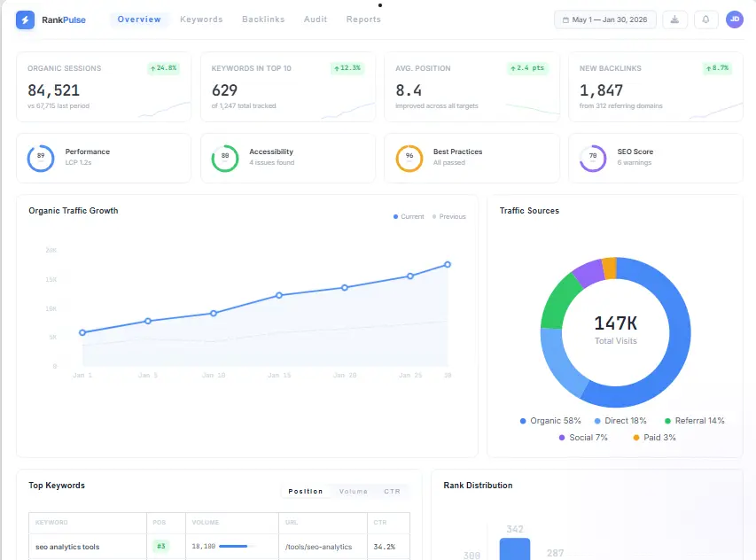Image resolution: width=756 pixels, height=560 pixels.
Task: Click the download/export icon next to notifications
Action: [674, 19]
